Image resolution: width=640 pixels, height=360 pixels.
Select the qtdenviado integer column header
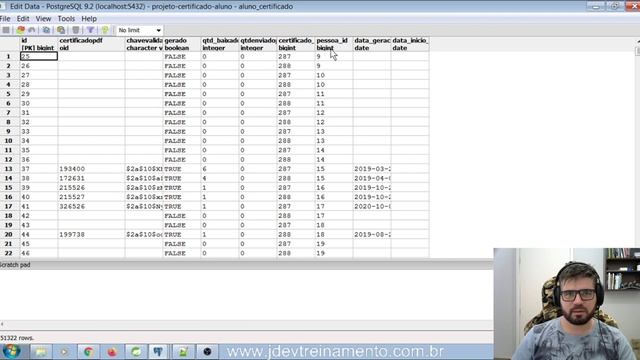[x=258, y=44]
